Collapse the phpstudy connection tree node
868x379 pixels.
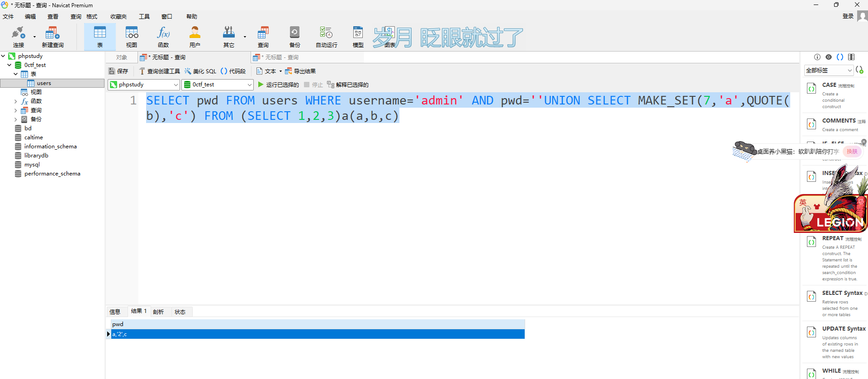click(x=3, y=56)
